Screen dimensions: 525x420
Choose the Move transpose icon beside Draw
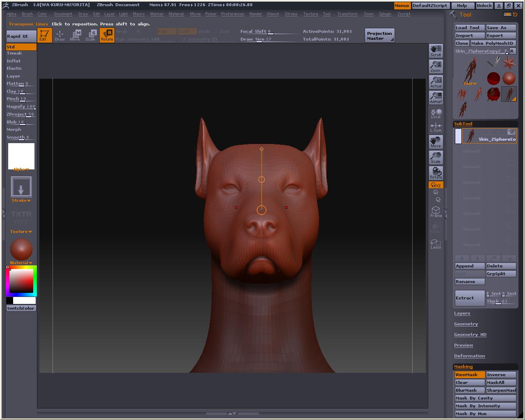point(75,35)
